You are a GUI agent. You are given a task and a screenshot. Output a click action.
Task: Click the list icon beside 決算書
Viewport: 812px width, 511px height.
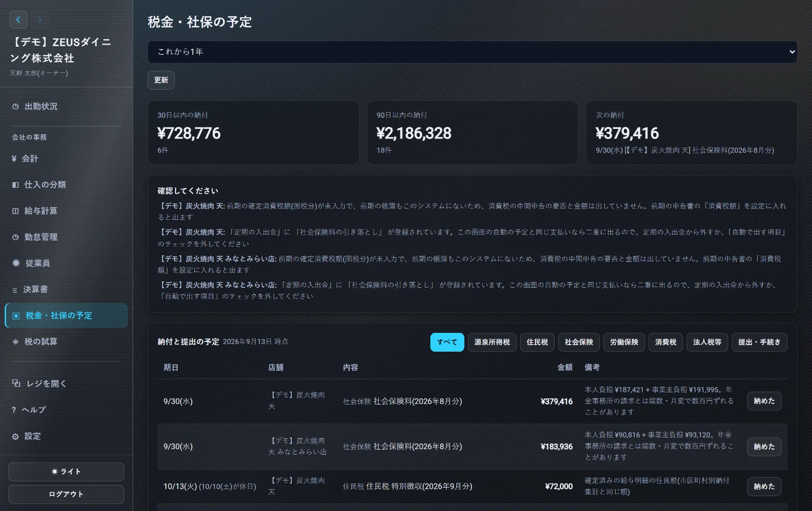pos(15,290)
